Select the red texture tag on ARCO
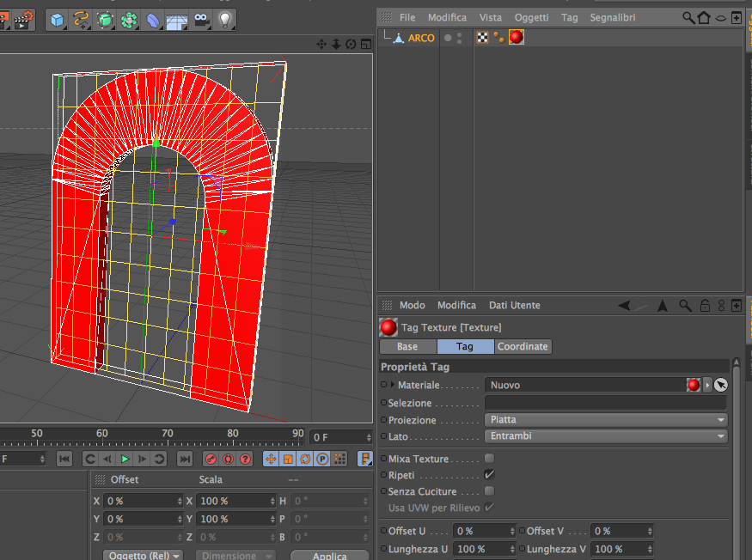The width and height of the screenshot is (752, 560). [x=516, y=37]
